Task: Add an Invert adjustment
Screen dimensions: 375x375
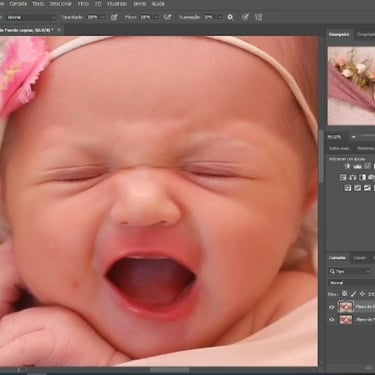Action: pyautogui.click(x=348, y=188)
